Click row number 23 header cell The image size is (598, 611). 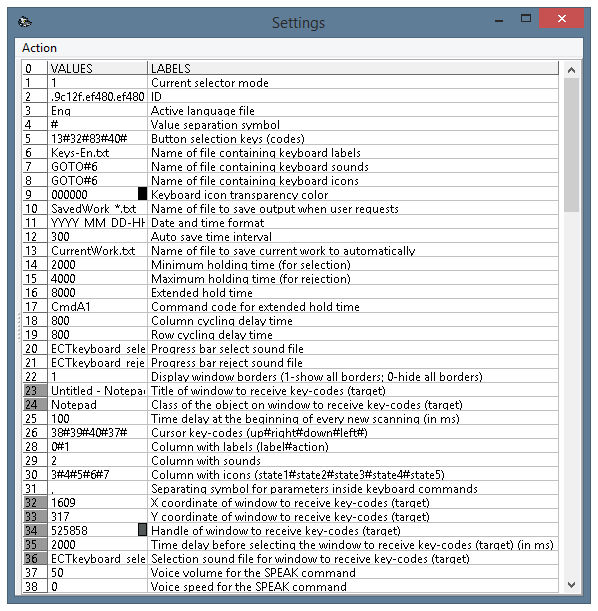(x=35, y=390)
